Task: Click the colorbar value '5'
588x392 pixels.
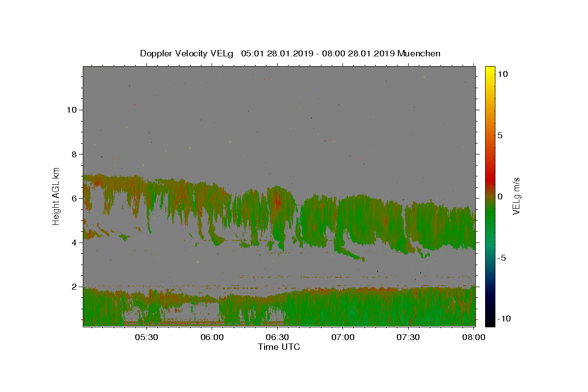Action: (x=500, y=135)
